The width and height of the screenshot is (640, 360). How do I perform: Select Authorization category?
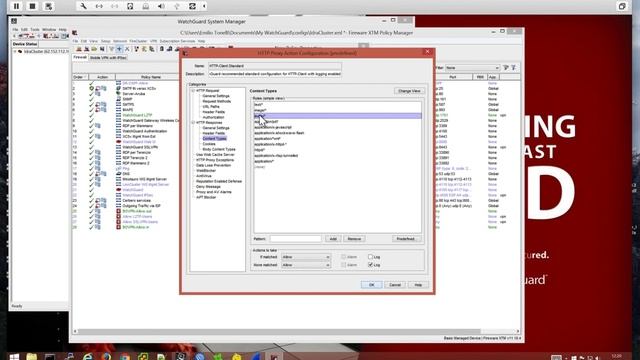[213, 117]
